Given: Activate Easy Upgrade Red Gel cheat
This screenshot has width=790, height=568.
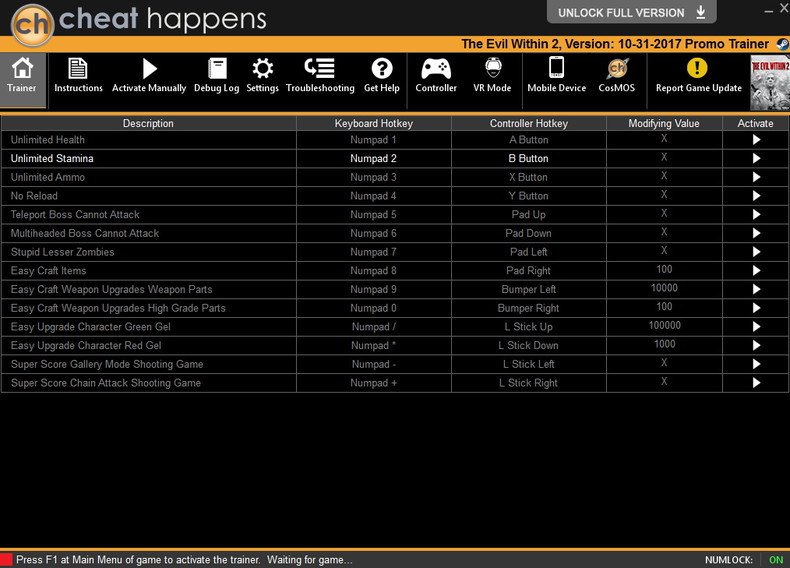Looking at the screenshot, I should pyautogui.click(x=756, y=345).
